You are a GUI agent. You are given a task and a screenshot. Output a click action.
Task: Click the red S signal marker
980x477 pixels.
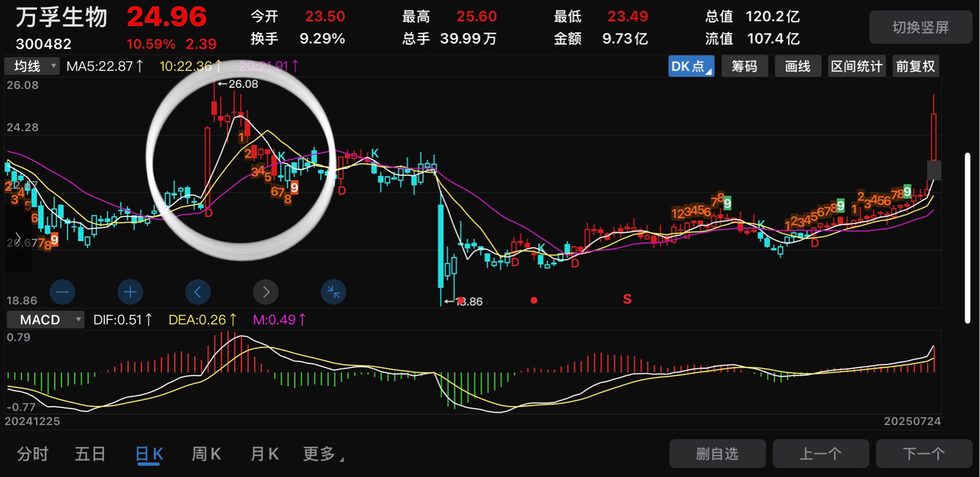pos(627,299)
